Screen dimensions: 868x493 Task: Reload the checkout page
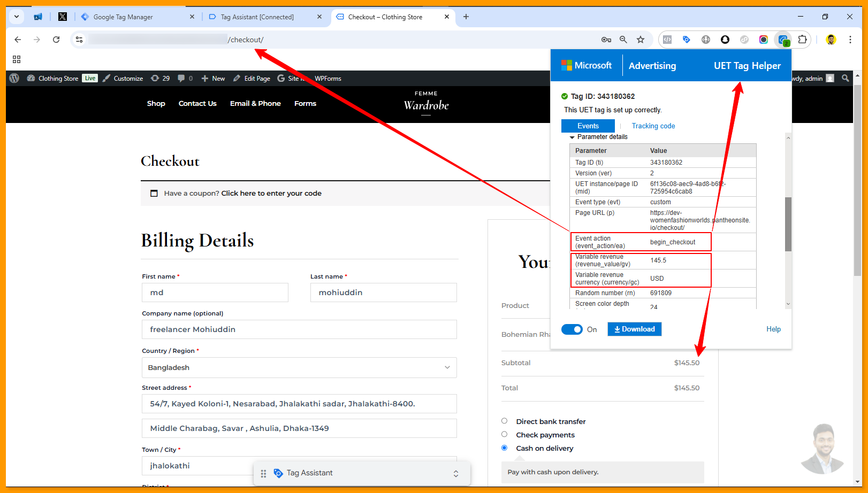(56, 40)
